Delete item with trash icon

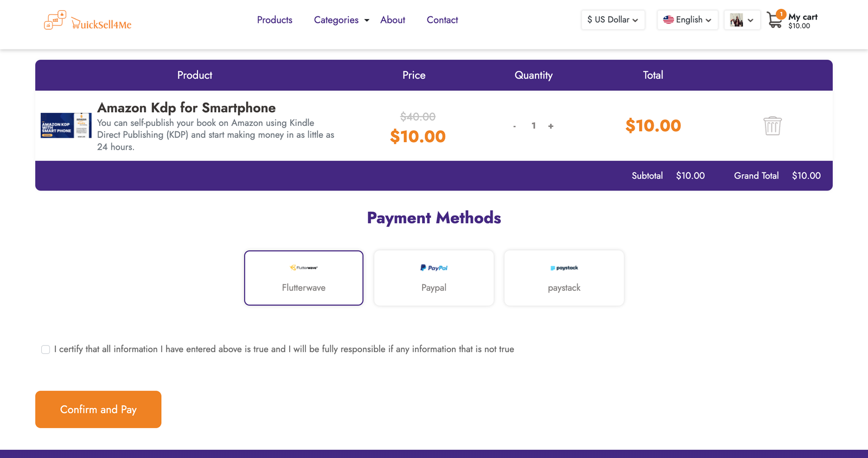tap(772, 126)
